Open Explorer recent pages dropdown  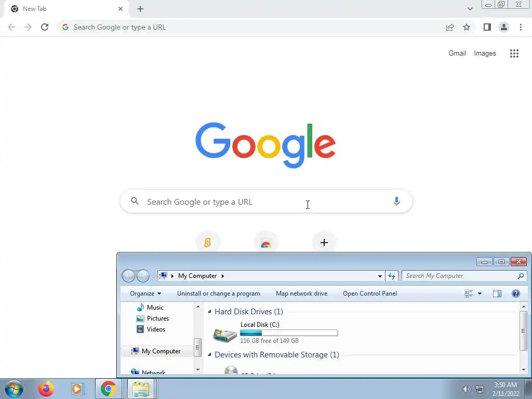pyautogui.click(x=153, y=276)
